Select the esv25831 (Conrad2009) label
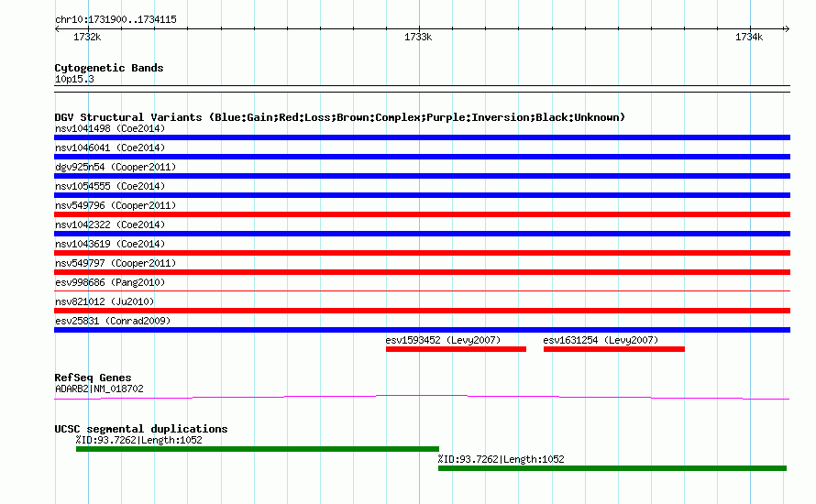Image resolution: width=816 pixels, height=504 pixels. coord(113,321)
